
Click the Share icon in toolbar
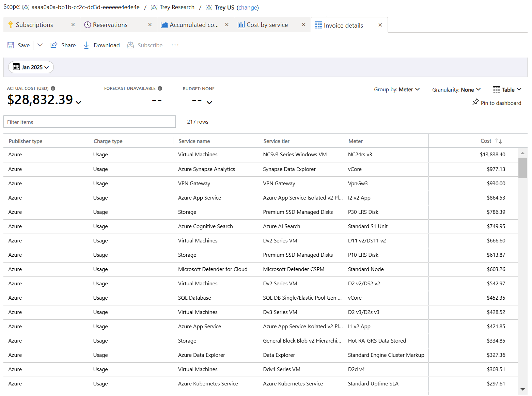pos(54,45)
